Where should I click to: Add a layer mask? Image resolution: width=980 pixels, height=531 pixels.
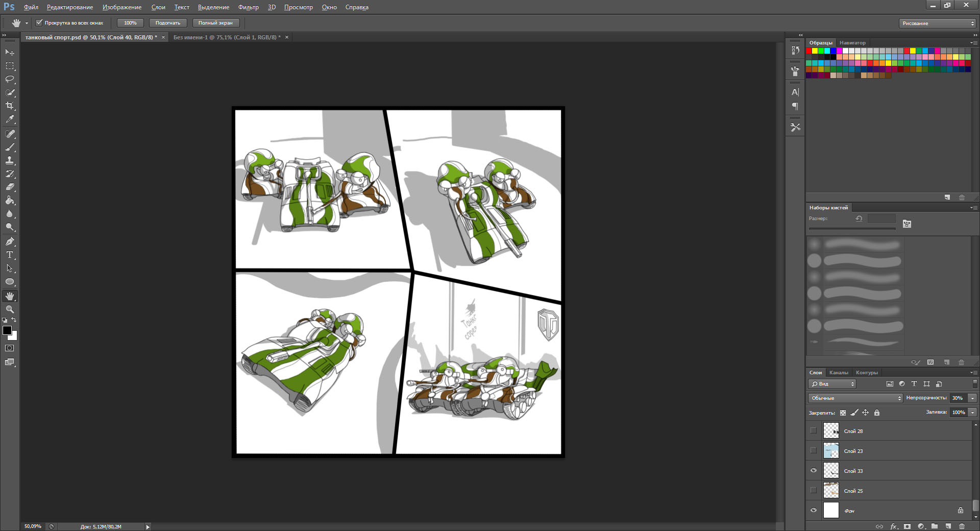(x=907, y=526)
